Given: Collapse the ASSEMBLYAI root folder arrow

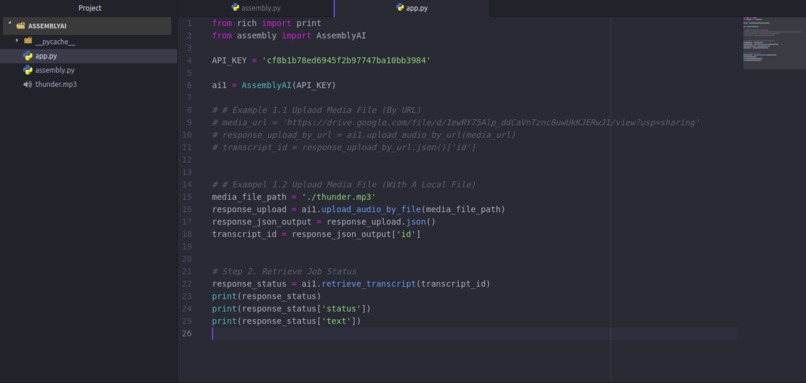Looking at the screenshot, I should coord(9,24).
